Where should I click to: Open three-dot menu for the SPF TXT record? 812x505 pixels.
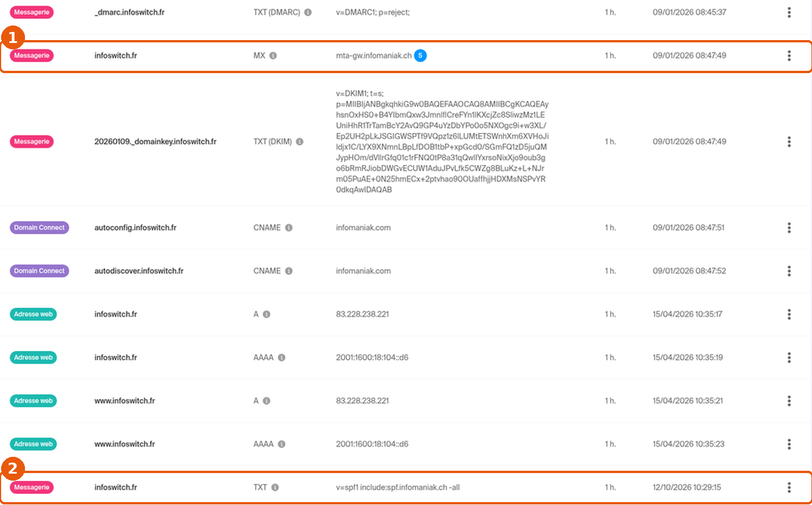pos(789,488)
